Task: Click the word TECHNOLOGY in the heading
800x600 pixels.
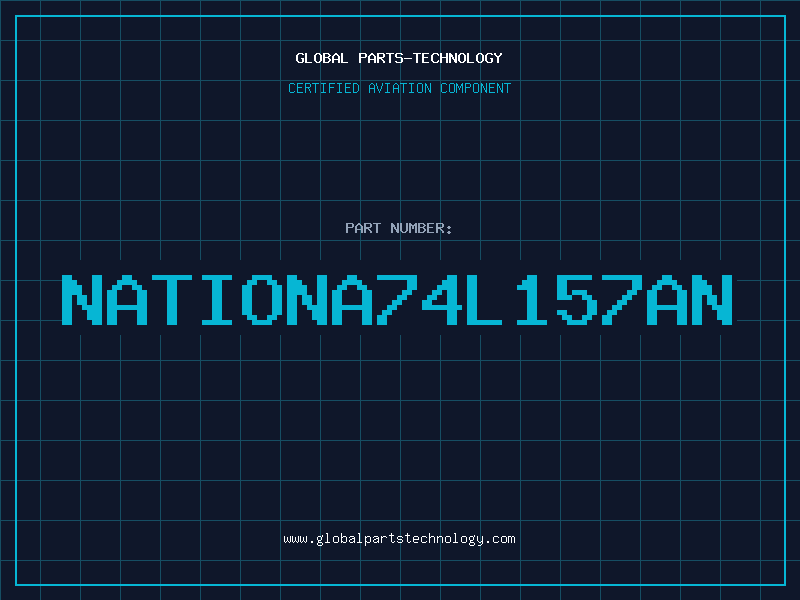Action: point(458,58)
